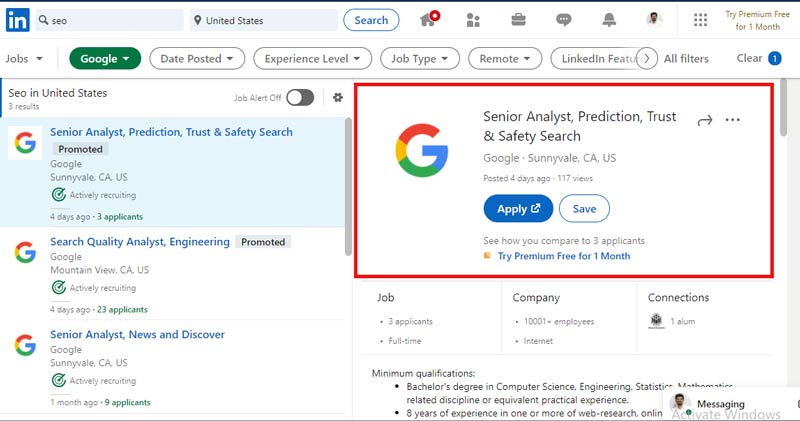Open the Jobs search type dropdown
The image size is (800, 421).
[x=22, y=59]
